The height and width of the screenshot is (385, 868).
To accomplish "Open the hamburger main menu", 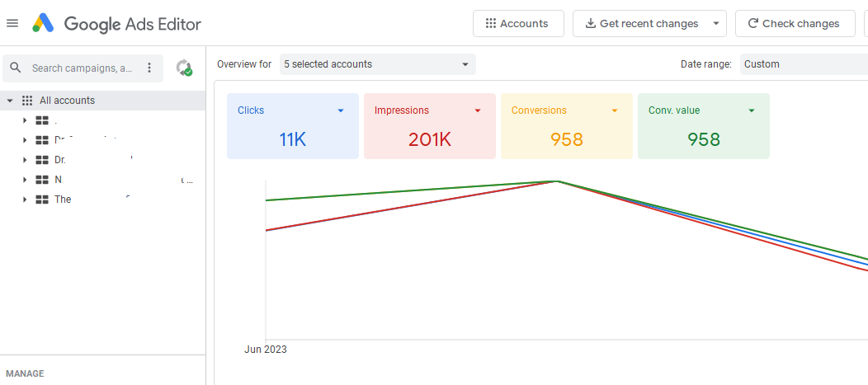I will click(12, 23).
